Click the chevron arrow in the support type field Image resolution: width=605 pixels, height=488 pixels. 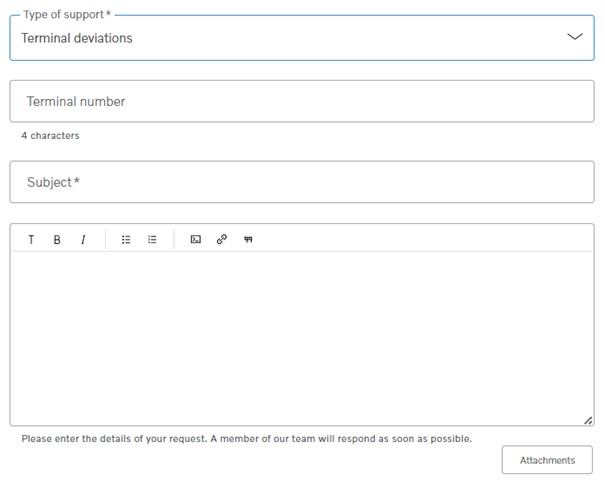click(x=575, y=37)
